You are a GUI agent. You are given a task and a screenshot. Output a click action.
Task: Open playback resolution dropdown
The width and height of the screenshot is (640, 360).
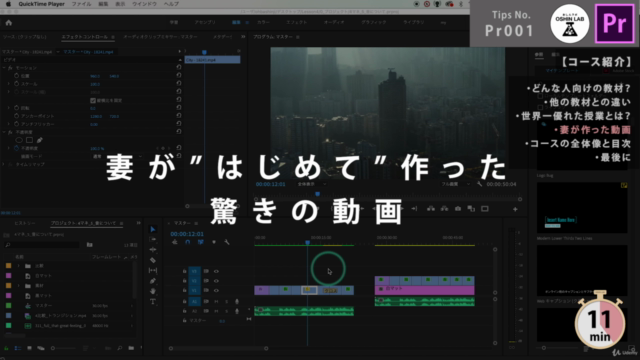(456, 184)
